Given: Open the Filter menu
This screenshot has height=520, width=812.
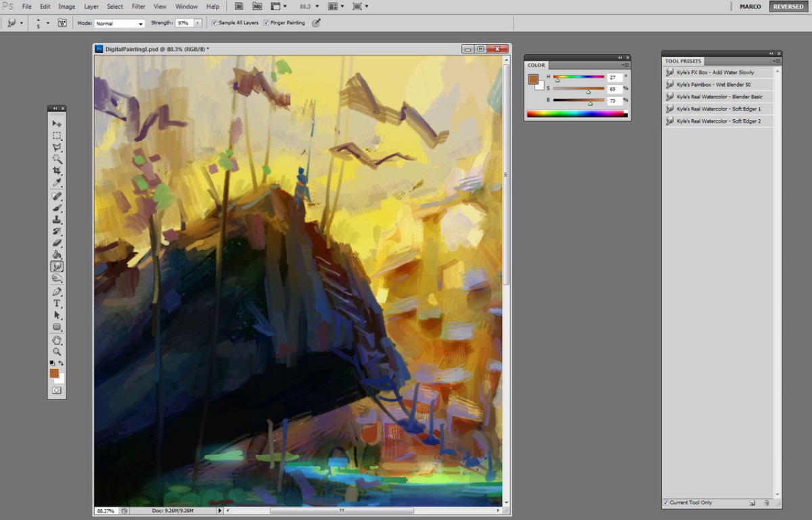Looking at the screenshot, I should (x=138, y=6).
